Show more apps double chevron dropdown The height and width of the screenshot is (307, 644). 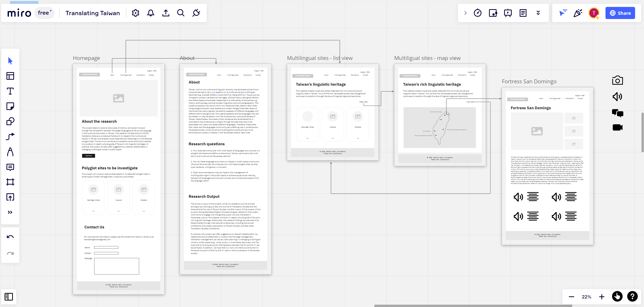click(538, 13)
